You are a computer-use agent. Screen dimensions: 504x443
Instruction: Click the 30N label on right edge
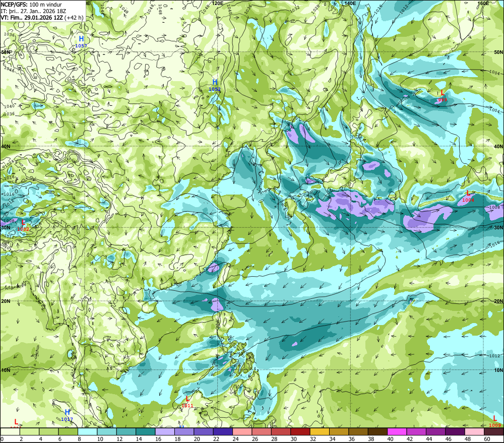(x=498, y=227)
